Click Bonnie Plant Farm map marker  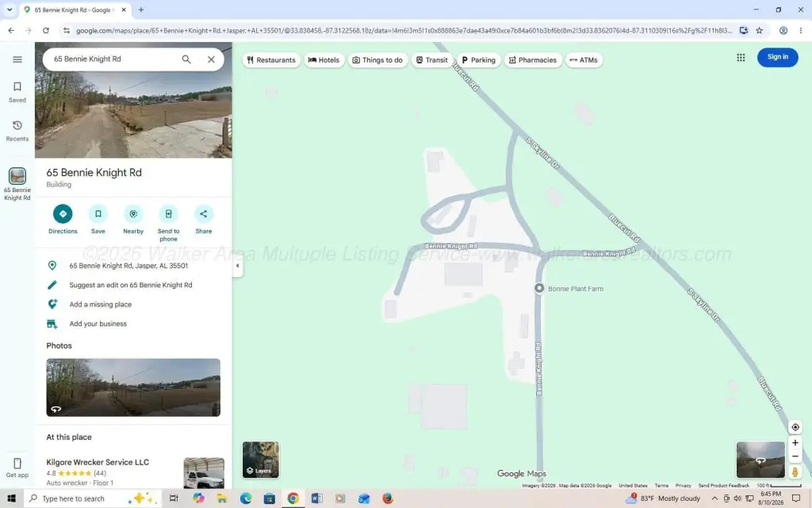539,288
